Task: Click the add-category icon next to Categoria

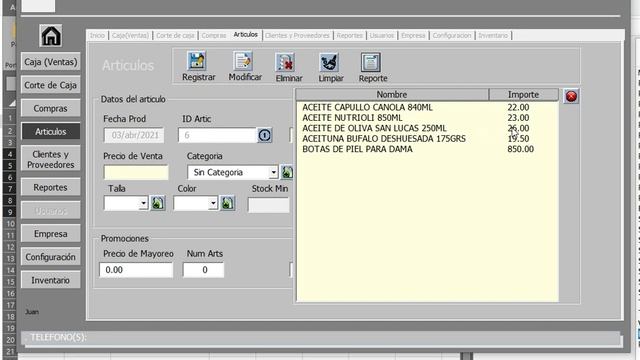Action: click(x=287, y=172)
